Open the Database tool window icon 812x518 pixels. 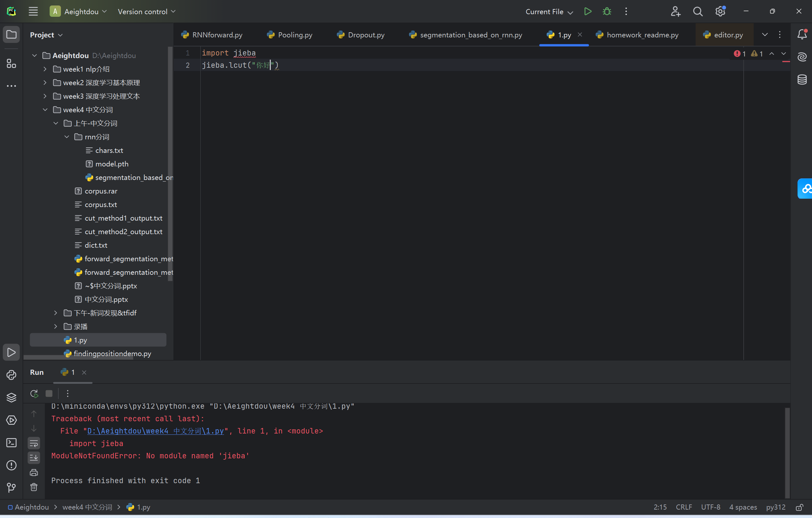click(x=802, y=80)
